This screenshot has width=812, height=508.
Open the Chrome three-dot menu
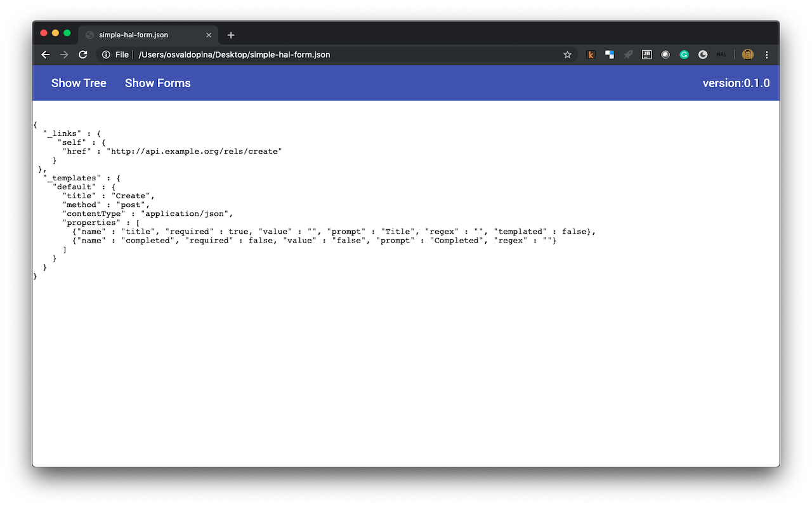[767, 55]
